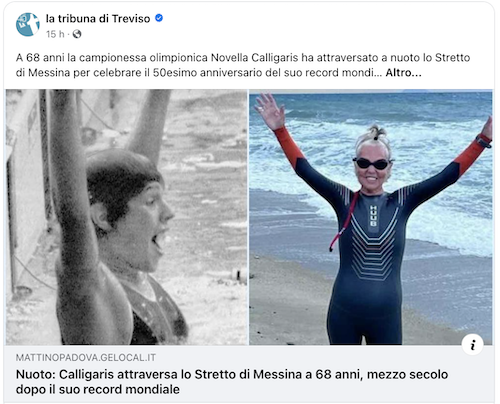Click the post caption starting "A 68 anni"
Image resolution: width=500 pixels, height=404 pixels.
243,65
